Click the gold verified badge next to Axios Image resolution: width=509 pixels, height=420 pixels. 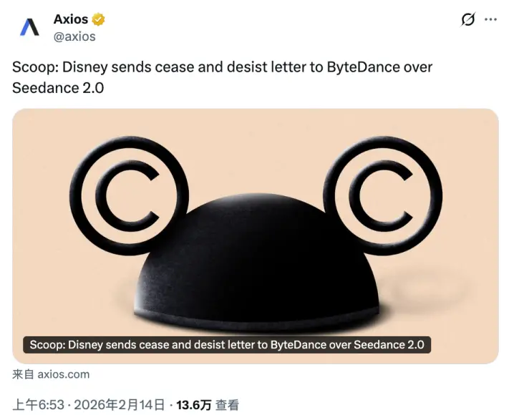(99, 19)
